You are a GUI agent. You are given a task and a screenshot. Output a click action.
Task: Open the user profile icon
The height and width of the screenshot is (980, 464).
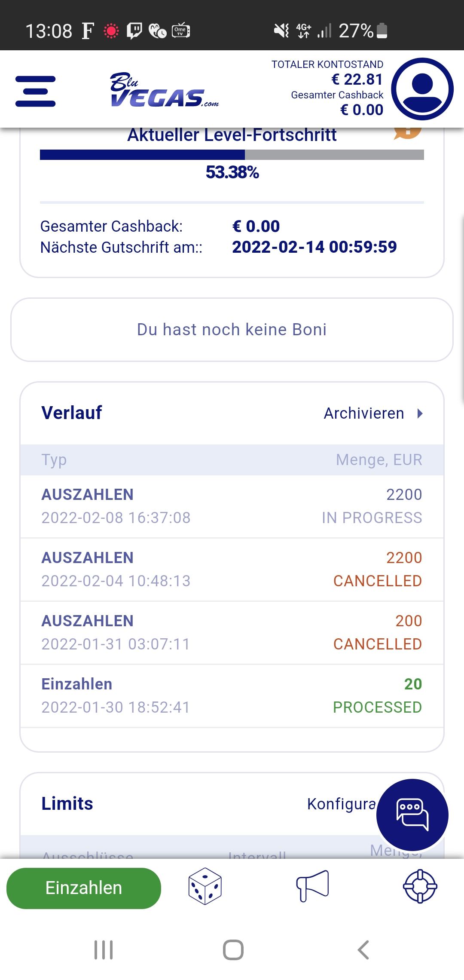(x=423, y=89)
